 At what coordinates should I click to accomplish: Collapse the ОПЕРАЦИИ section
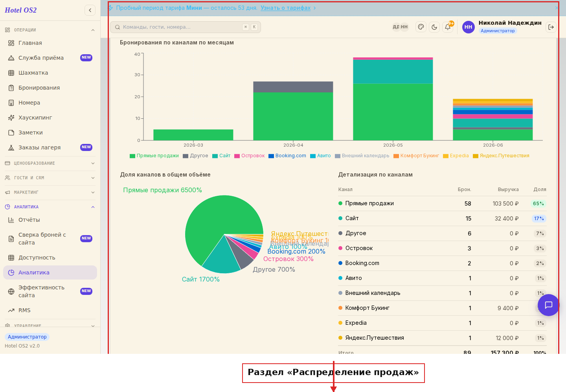tap(50, 30)
